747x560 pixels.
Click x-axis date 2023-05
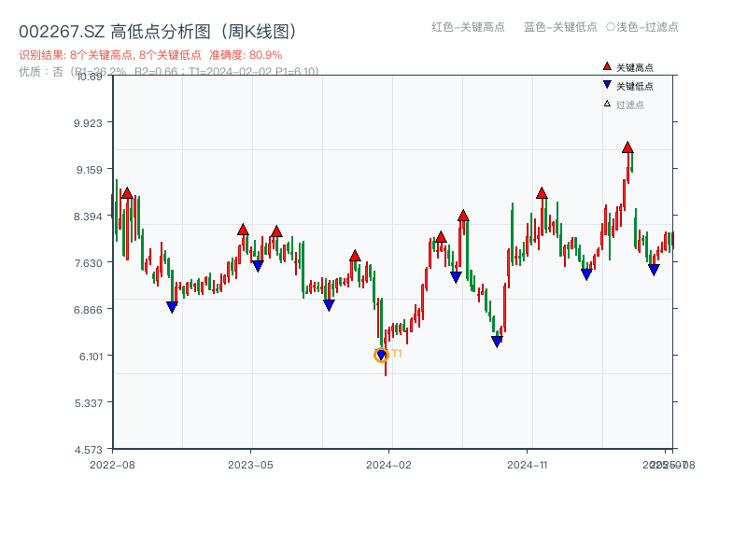click(x=250, y=465)
